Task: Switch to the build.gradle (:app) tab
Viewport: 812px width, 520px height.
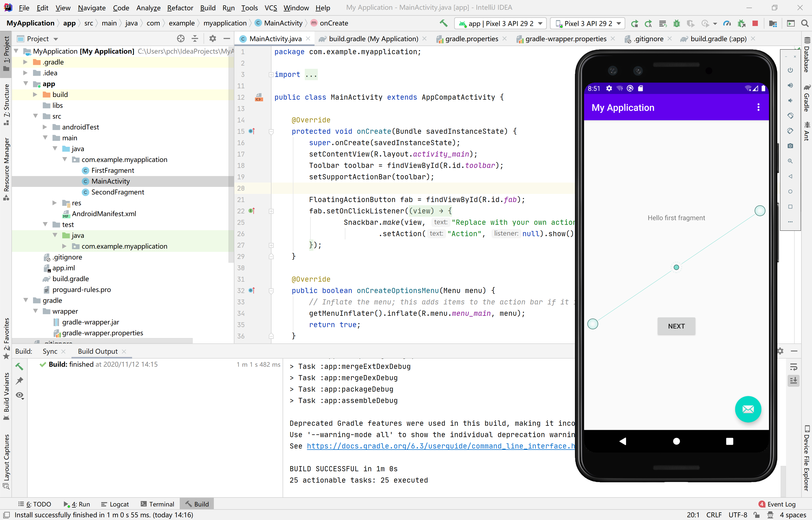Action: (718, 39)
